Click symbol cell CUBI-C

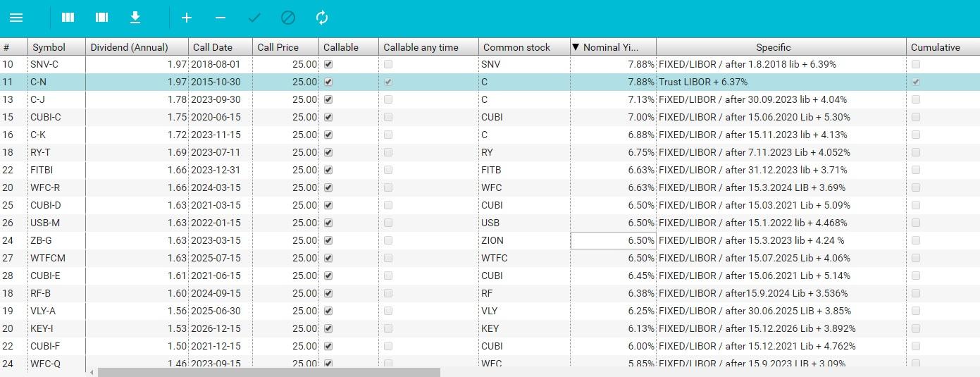(57, 117)
